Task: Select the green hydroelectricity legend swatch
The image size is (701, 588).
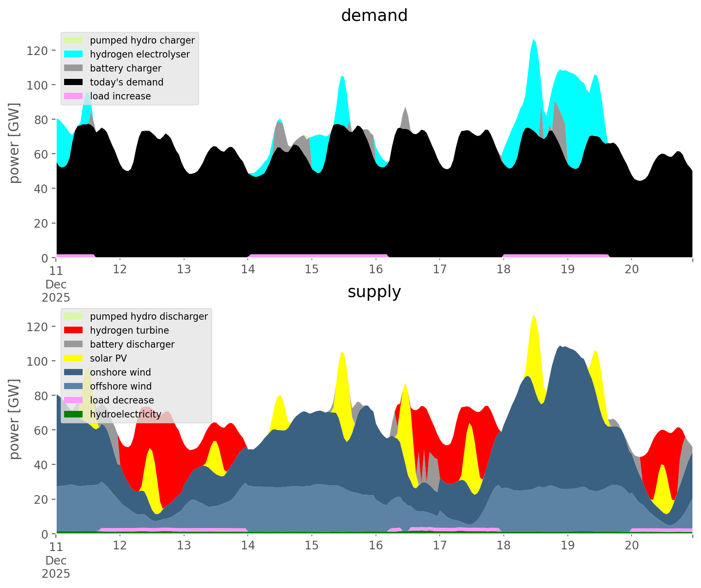Action: [74, 414]
